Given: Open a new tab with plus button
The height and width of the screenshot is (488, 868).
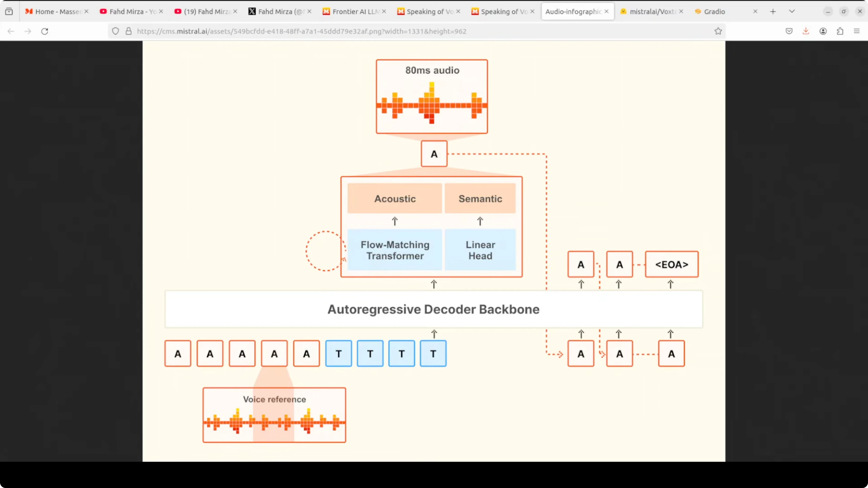Looking at the screenshot, I should click(773, 12).
